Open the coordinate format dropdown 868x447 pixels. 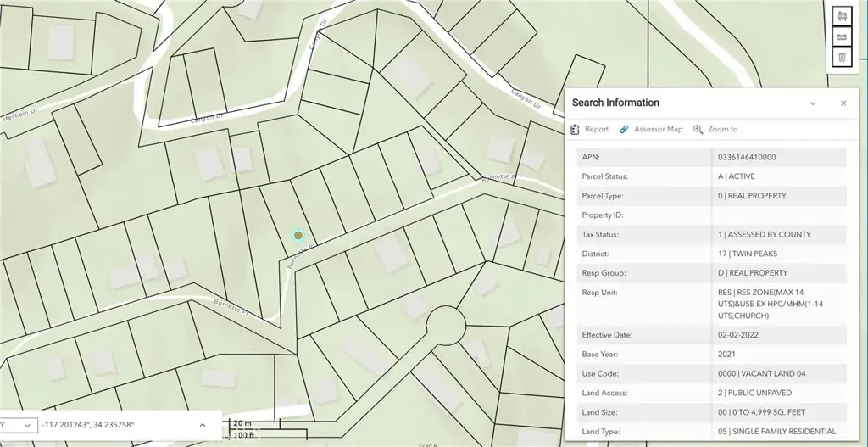pyautogui.click(x=17, y=424)
